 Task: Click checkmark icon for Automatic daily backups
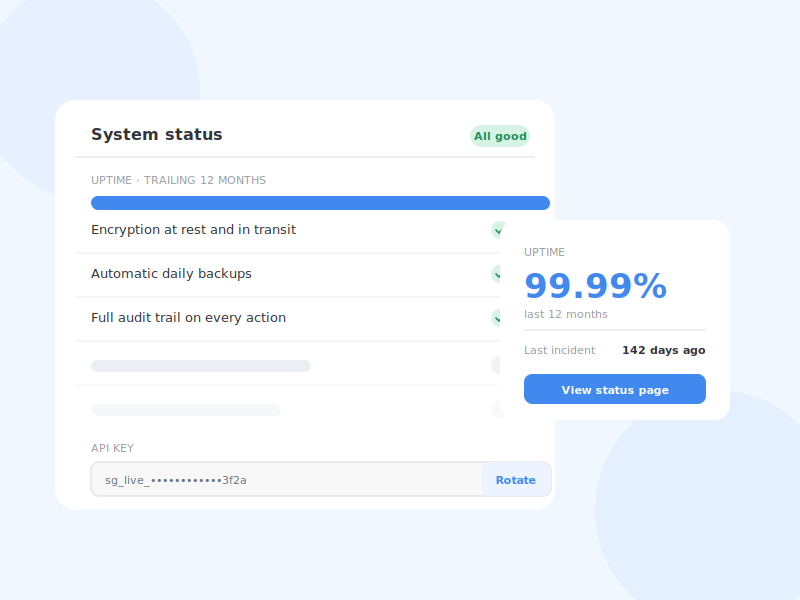[496, 274]
